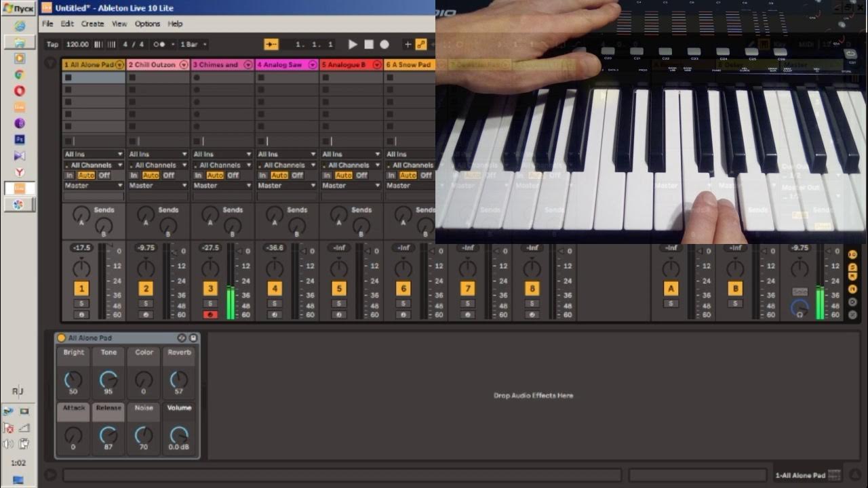
Task: Toggle track 4 activator button
Action: [x=275, y=289]
